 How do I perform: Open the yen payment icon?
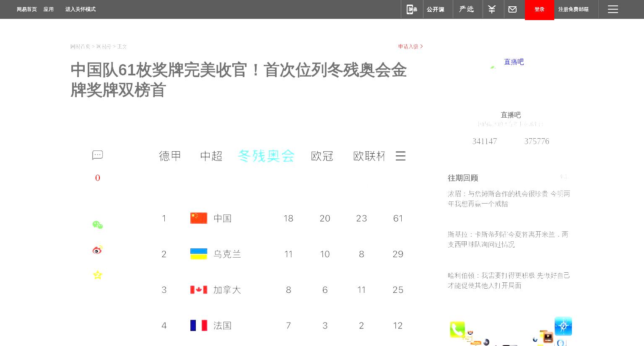(x=492, y=9)
